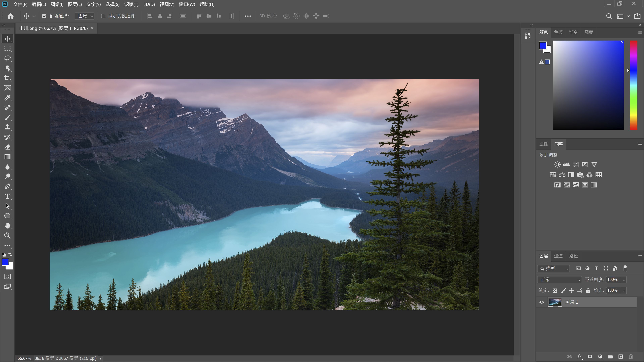
Task: Uncheck the 自动选择 checkbox
Action: click(x=44, y=16)
